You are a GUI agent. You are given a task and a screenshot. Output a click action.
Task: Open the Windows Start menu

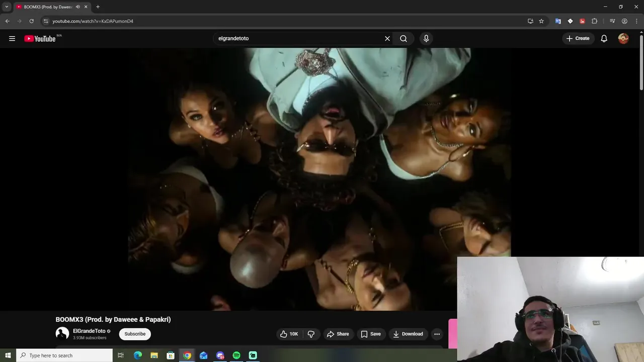click(x=8, y=355)
